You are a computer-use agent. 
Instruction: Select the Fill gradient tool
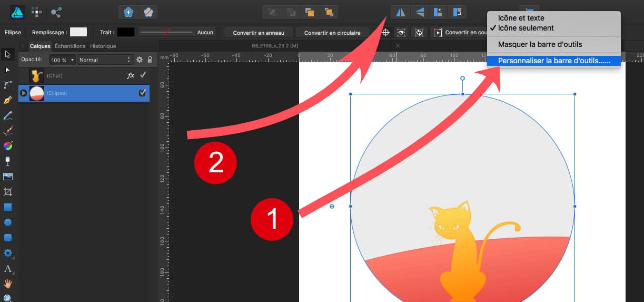(x=8, y=145)
